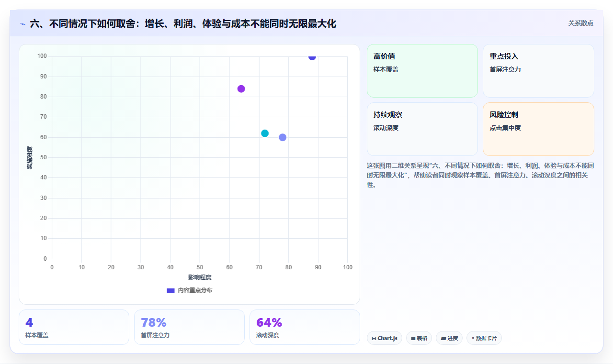Screen dimensions: 613x364
Task: Click the 关系散点 label at top right
Action: [581, 23]
